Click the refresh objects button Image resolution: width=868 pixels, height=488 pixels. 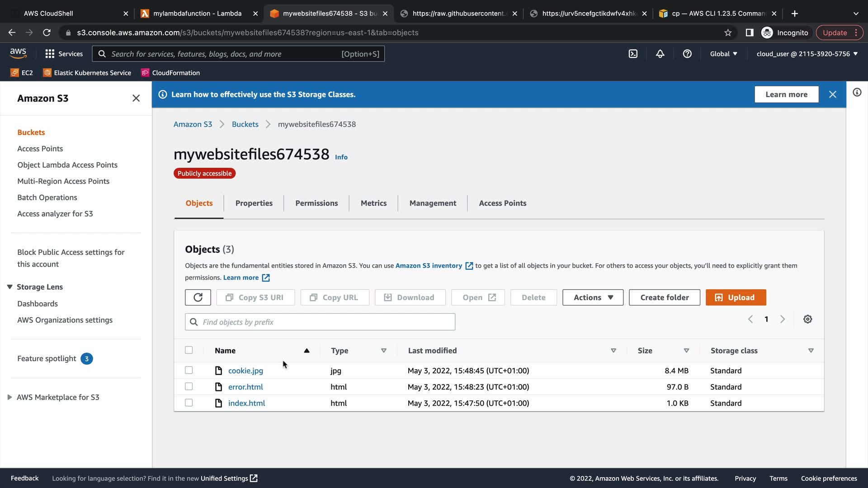[x=198, y=297]
